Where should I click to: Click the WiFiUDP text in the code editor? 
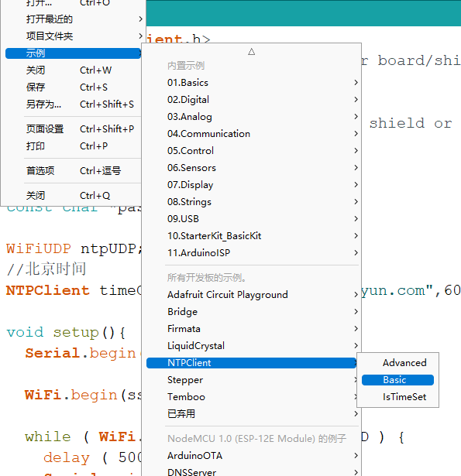coord(39,249)
